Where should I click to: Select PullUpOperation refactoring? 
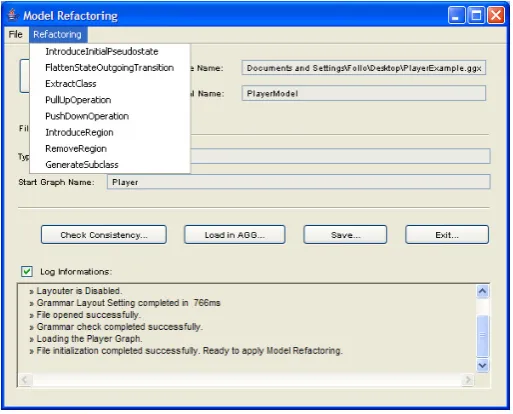coord(110,100)
